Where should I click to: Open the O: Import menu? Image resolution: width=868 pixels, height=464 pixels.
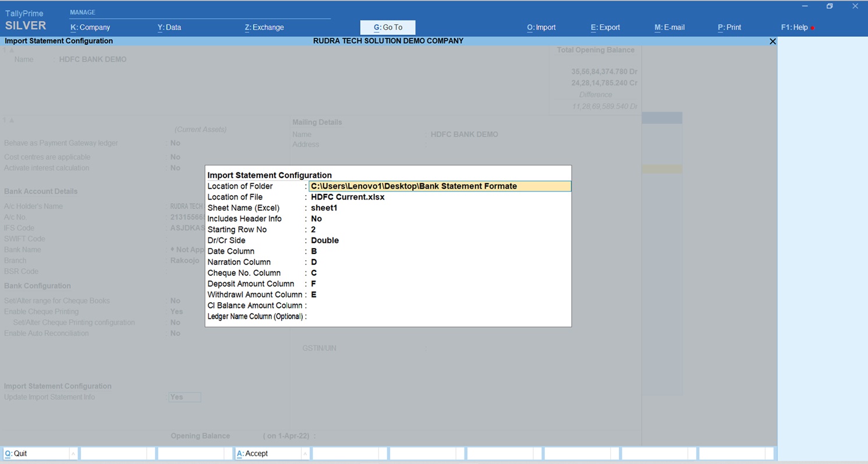541,27
